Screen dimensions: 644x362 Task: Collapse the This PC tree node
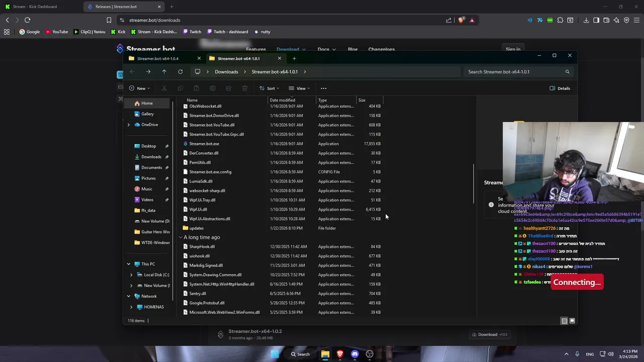coord(128,264)
